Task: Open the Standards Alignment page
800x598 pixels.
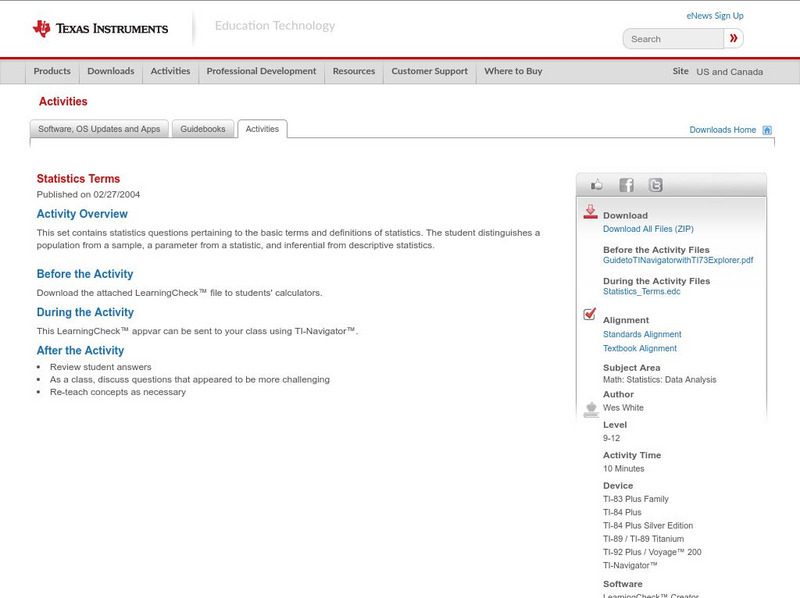Action: point(642,333)
